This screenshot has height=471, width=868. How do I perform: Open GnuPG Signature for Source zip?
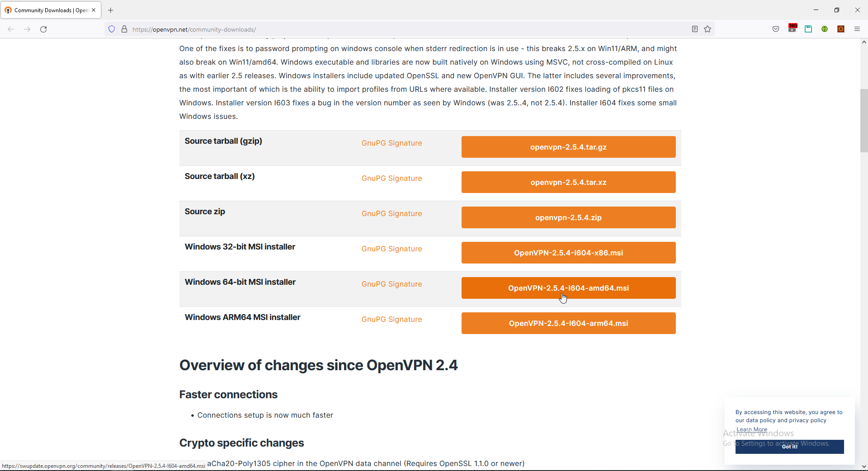pyautogui.click(x=392, y=214)
